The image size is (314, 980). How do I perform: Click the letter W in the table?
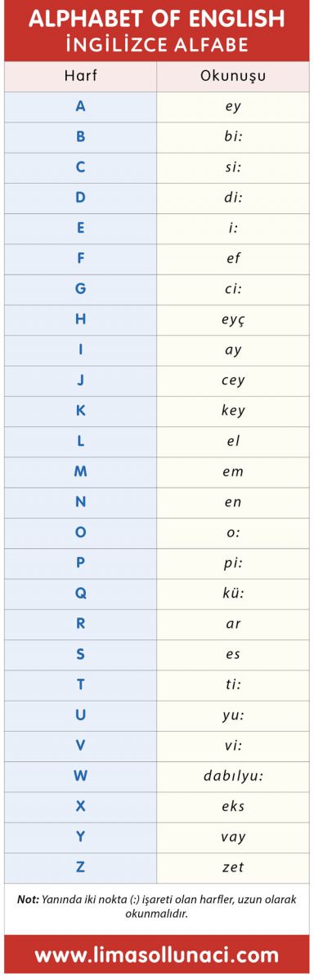click(80, 776)
